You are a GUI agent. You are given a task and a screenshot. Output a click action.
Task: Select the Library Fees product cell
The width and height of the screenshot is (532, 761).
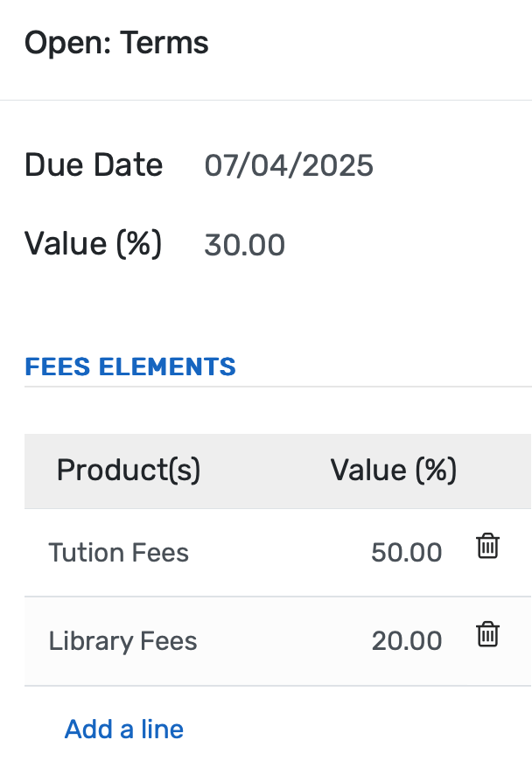[123, 641]
